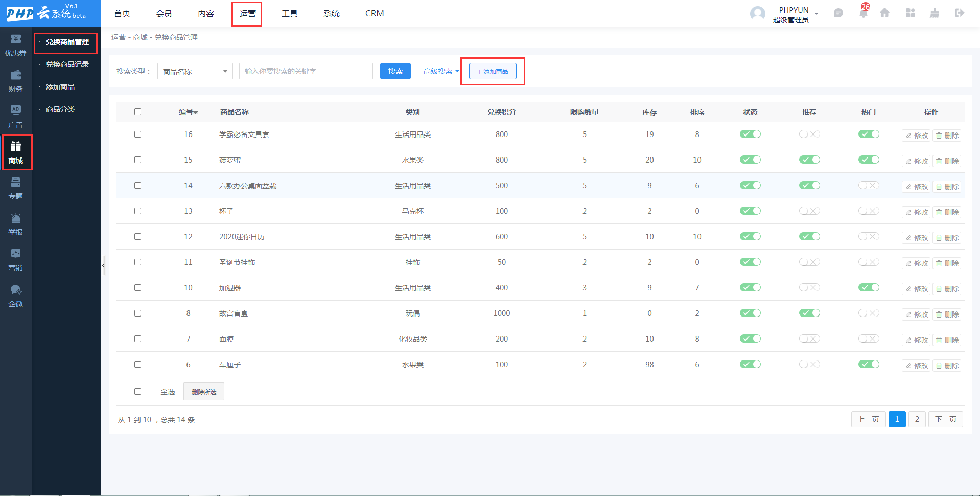Go to 下一页 next page
The image size is (980, 496).
[x=946, y=419]
